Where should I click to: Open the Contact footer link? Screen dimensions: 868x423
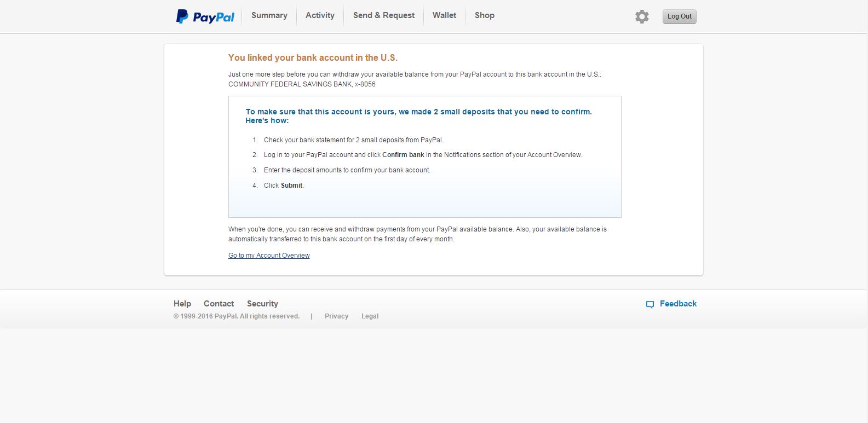[219, 304]
